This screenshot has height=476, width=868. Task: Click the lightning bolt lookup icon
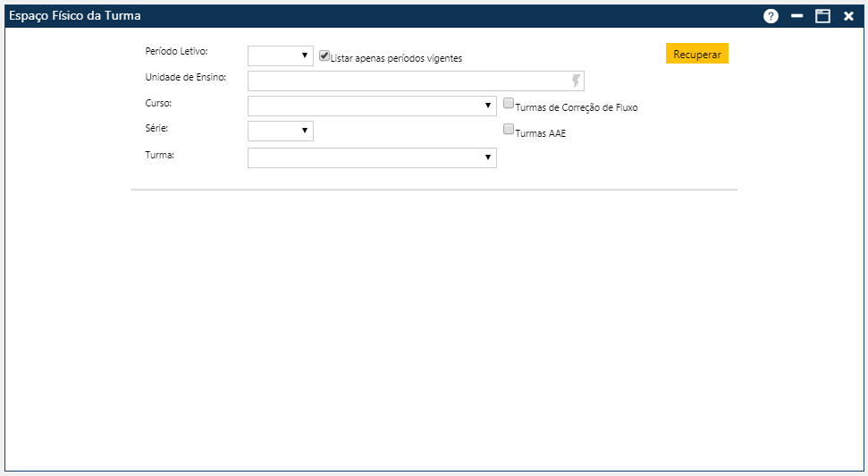point(577,81)
